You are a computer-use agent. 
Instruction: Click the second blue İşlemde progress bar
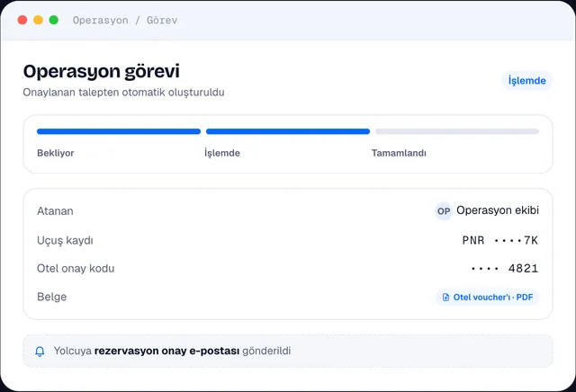[288, 131]
